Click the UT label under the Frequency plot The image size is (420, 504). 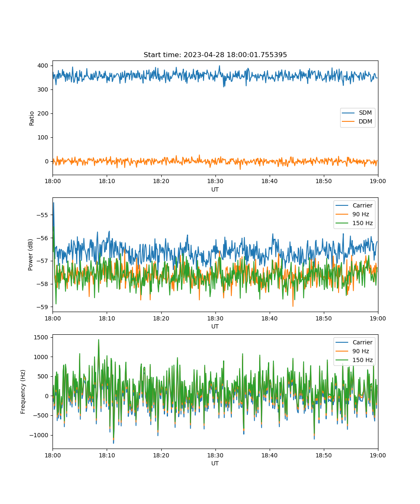[215, 463]
